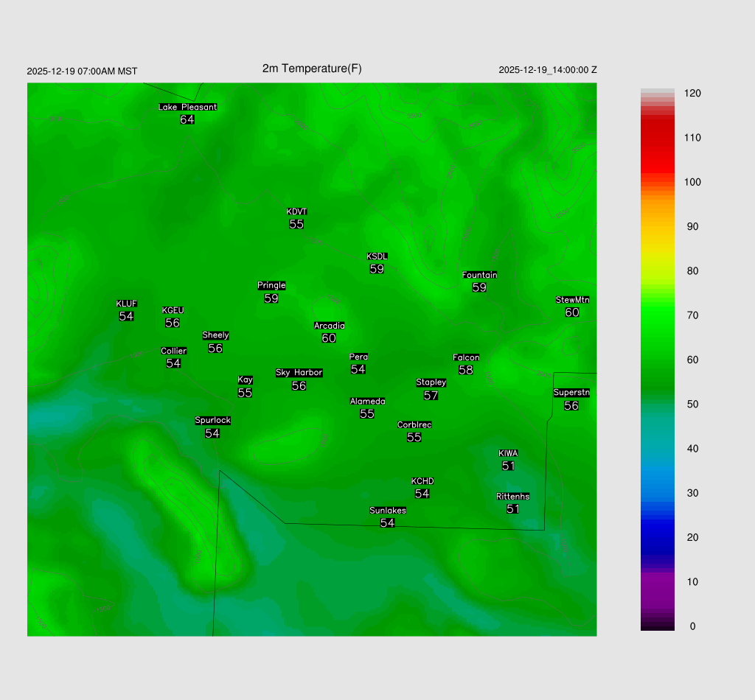The height and width of the screenshot is (700, 755).
Task: Click the 2m Temperature(F) title
Action: point(312,69)
